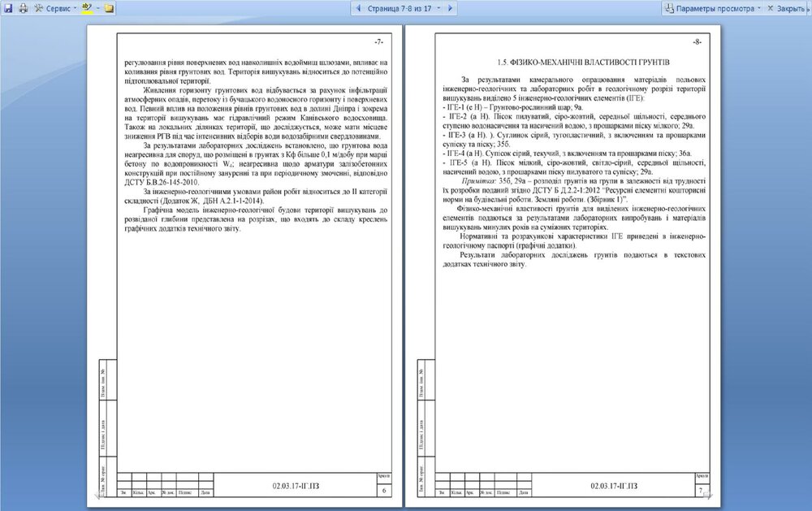Screen dimensions: 812x511
Task: Insert a yellow sticky note comment
Action: click(109, 8)
